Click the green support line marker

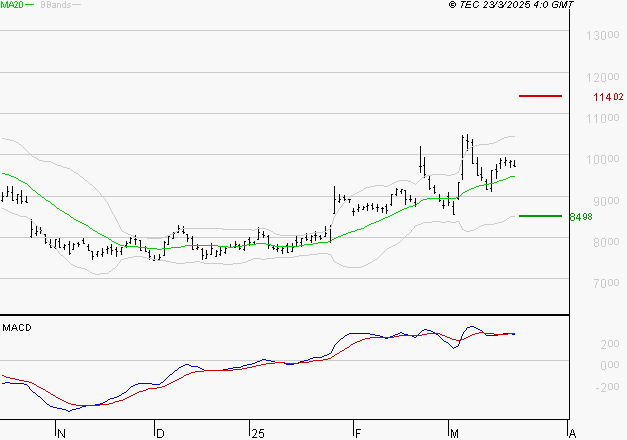pyautogui.click(x=540, y=216)
